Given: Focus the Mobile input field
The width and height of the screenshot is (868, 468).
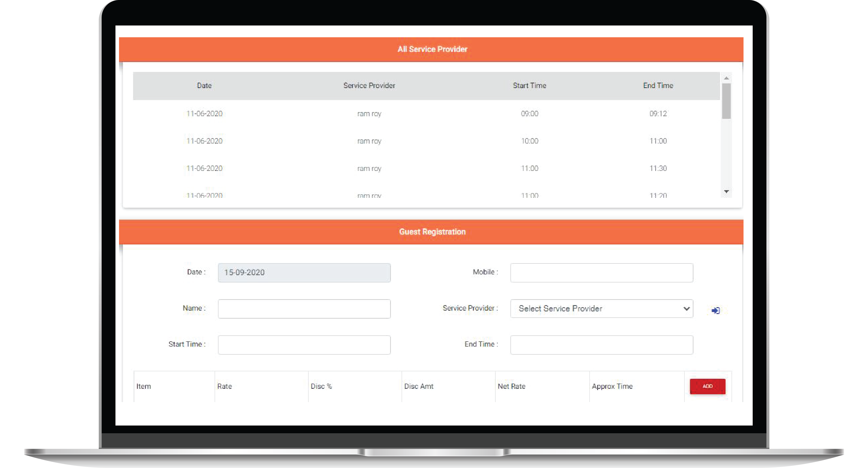Looking at the screenshot, I should click(x=601, y=273).
